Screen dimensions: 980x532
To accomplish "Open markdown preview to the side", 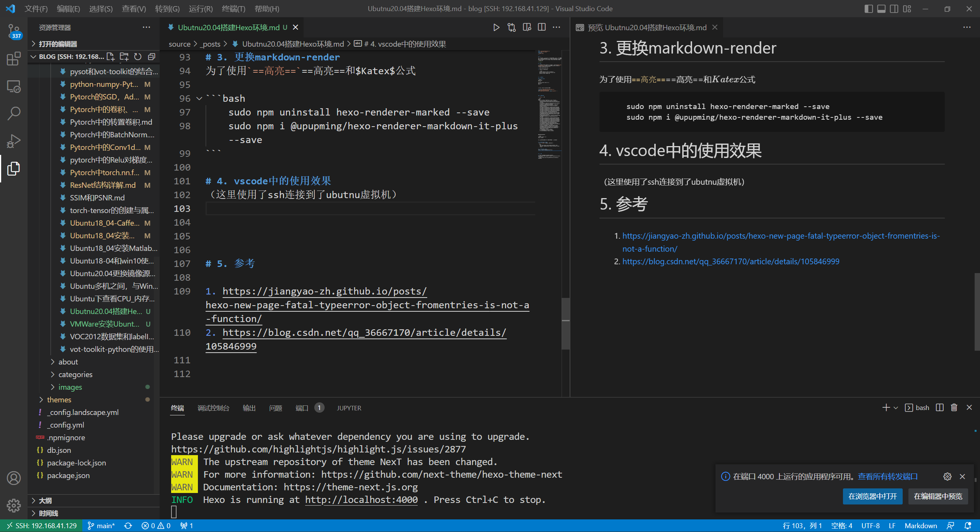I will point(527,28).
